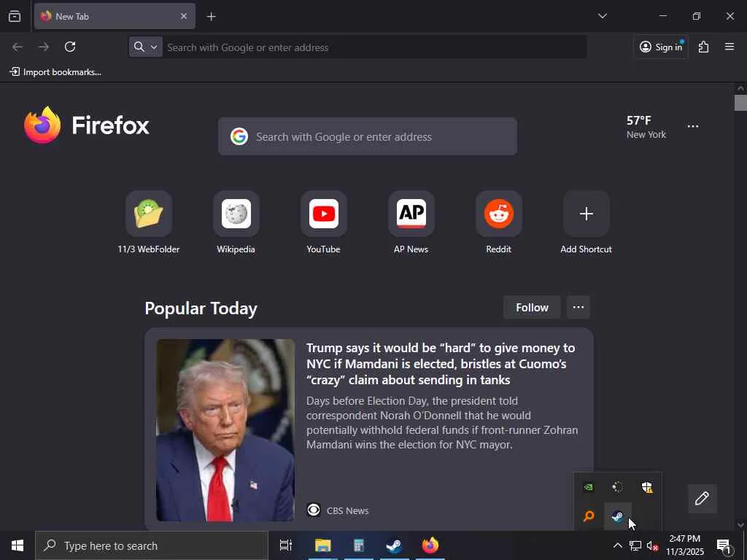Open the 11/3 WebFolder shortcut
This screenshot has width=747, height=560.
149,222
